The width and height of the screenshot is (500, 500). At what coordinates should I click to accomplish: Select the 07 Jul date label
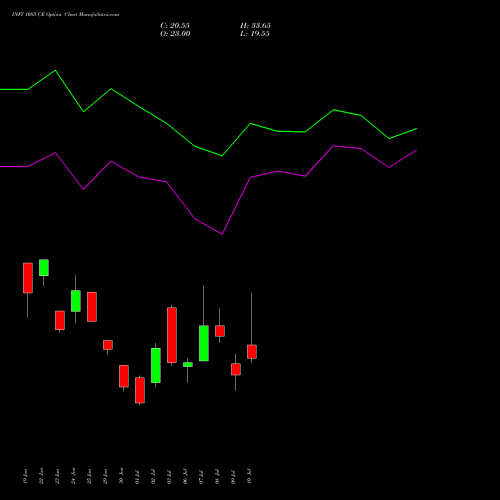[x=202, y=477]
